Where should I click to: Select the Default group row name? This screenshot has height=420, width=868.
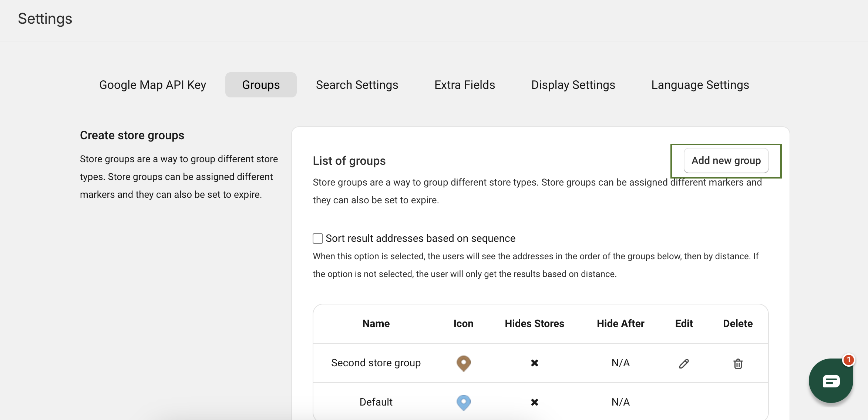click(x=376, y=402)
